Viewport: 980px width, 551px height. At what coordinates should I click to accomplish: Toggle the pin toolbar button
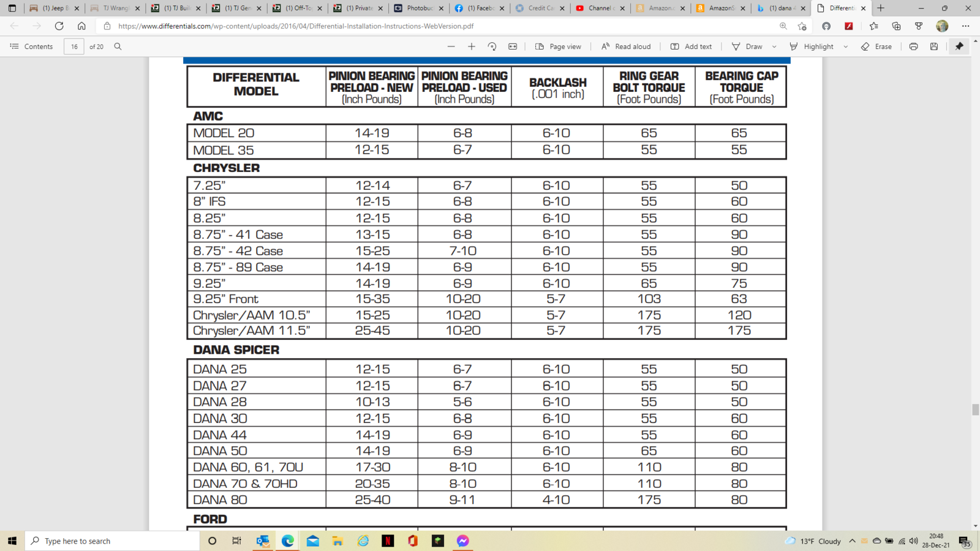tap(959, 47)
